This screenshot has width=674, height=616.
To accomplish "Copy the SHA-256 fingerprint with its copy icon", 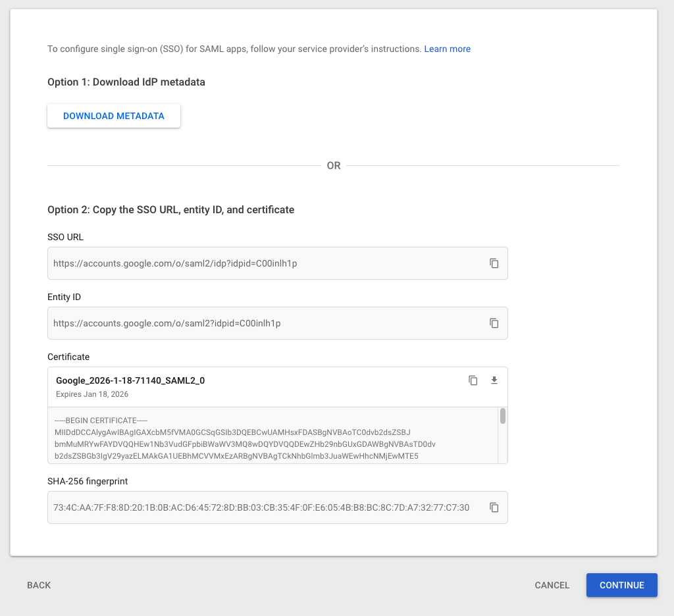I will click(x=494, y=507).
